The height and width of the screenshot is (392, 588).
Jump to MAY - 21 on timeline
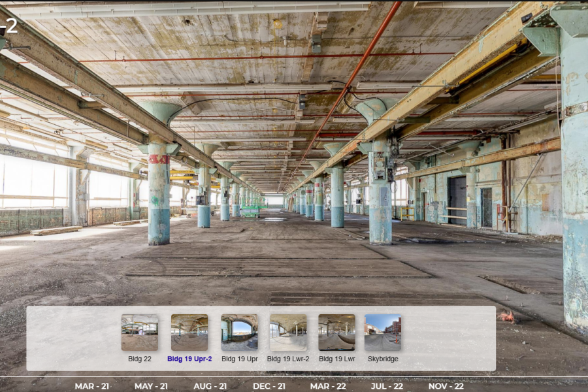151,386
